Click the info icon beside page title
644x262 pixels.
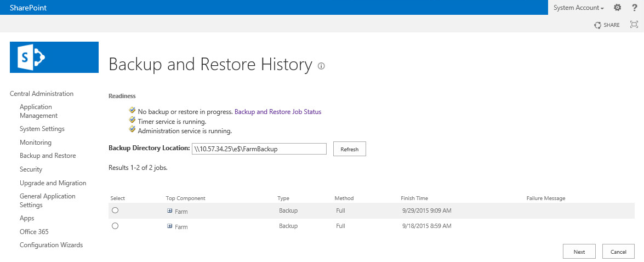321,66
